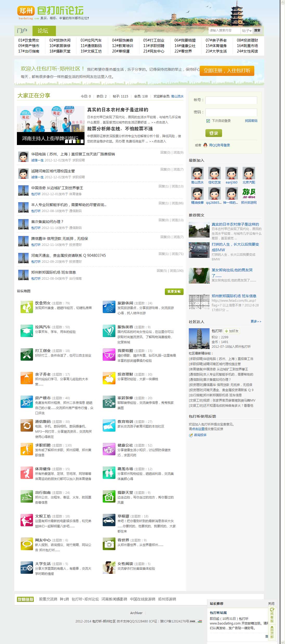Open 包打听 avatar in 社区达人

tap(199, 338)
